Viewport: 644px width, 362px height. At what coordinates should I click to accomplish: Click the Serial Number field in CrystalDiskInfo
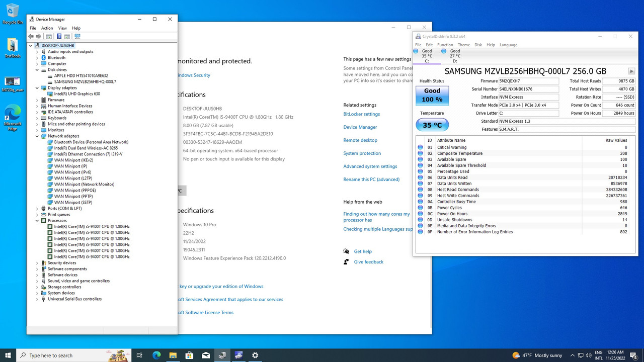pyautogui.click(x=528, y=89)
